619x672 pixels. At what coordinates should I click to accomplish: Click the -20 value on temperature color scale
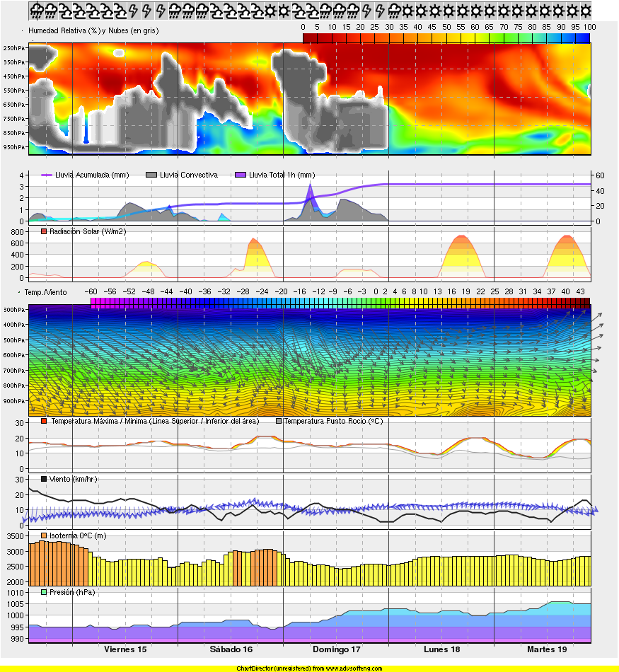click(281, 291)
